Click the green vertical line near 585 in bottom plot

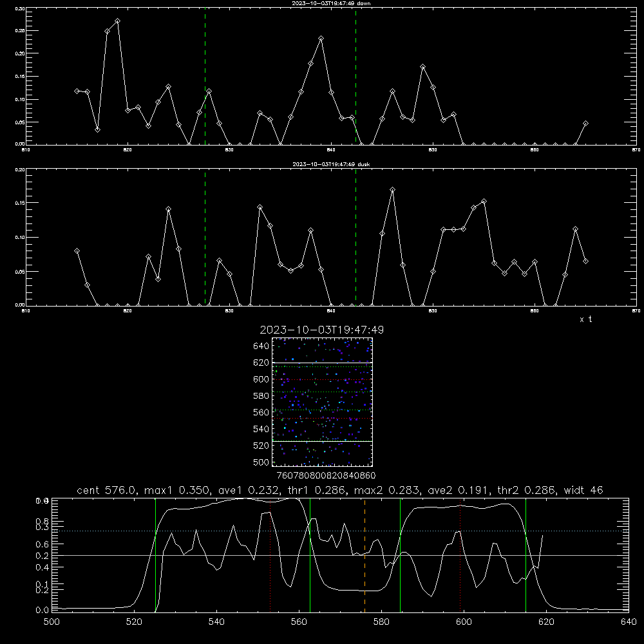400,554
